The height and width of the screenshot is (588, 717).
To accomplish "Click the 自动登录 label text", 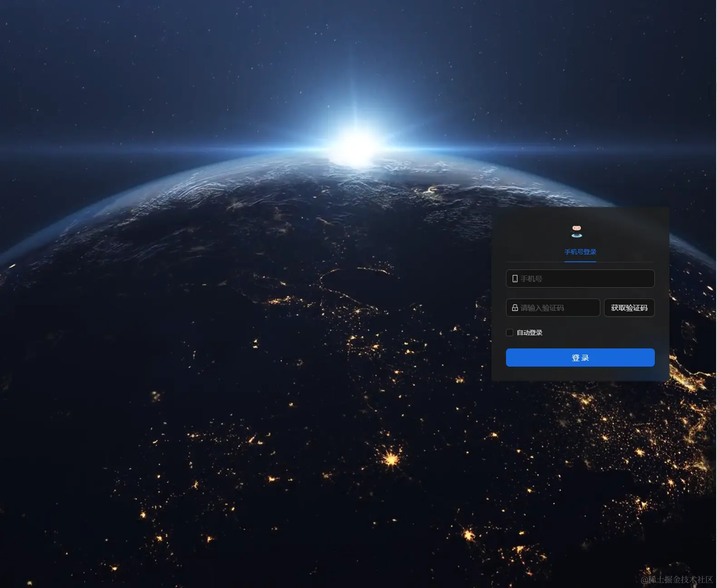I will coord(530,333).
